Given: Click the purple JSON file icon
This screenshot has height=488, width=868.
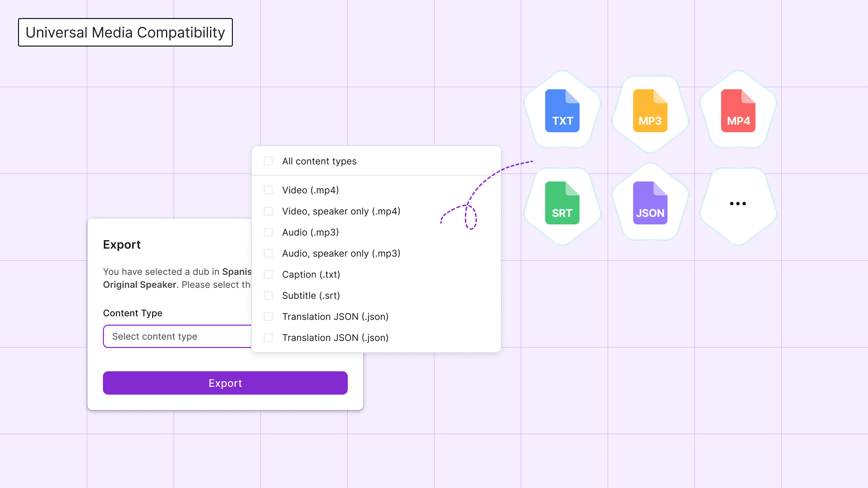Looking at the screenshot, I should click(x=650, y=203).
